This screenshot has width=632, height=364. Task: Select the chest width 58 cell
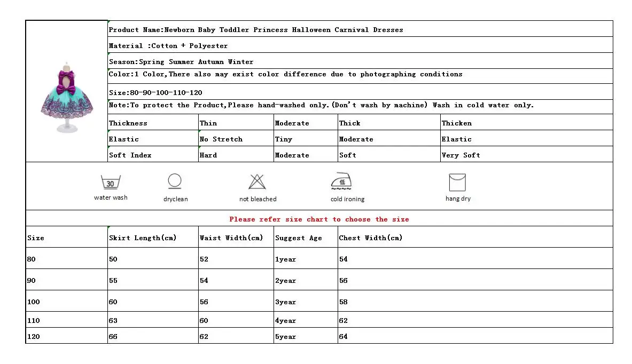(475, 301)
